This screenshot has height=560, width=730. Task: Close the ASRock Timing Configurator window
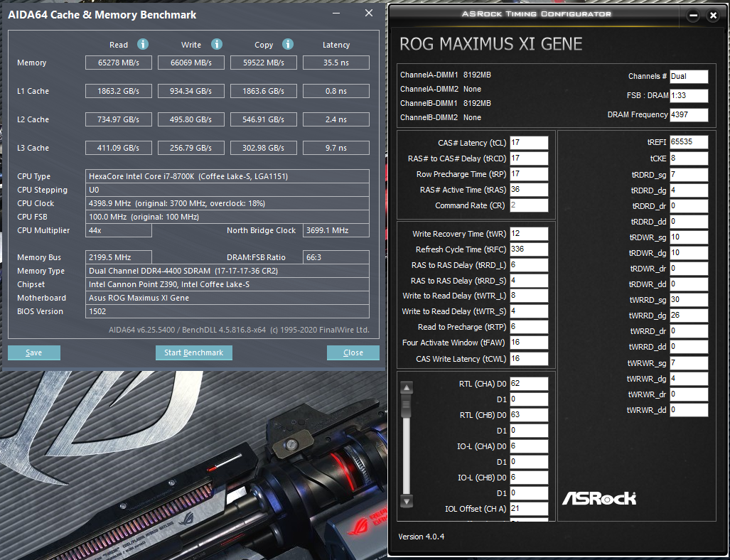(x=713, y=16)
